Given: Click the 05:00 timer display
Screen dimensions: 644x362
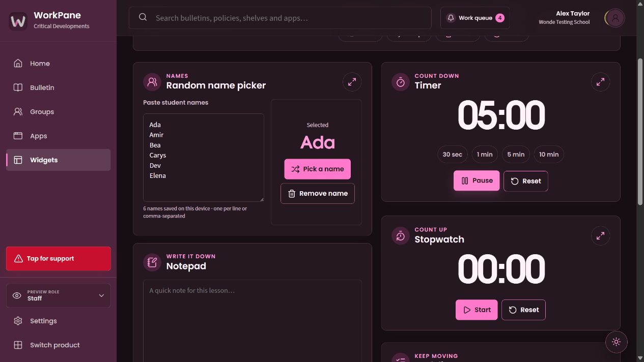Looking at the screenshot, I should pyautogui.click(x=501, y=115).
